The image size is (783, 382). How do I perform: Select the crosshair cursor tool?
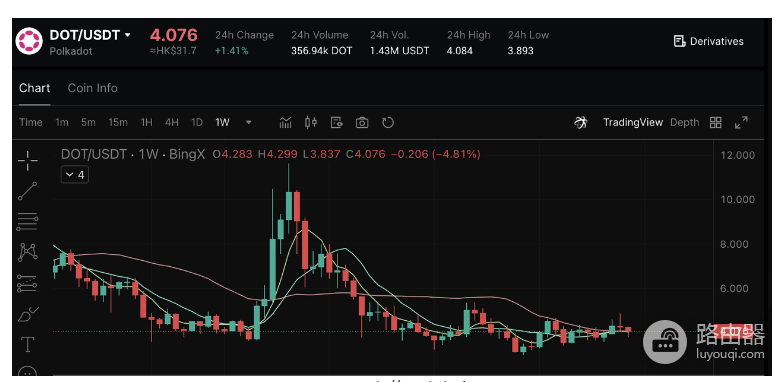pyautogui.click(x=27, y=160)
